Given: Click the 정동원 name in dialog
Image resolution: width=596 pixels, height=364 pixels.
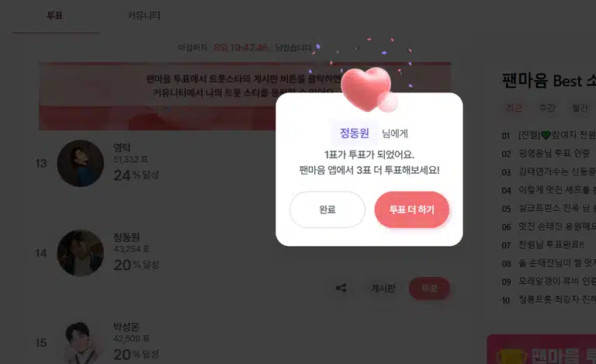Looking at the screenshot, I should (x=354, y=133).
